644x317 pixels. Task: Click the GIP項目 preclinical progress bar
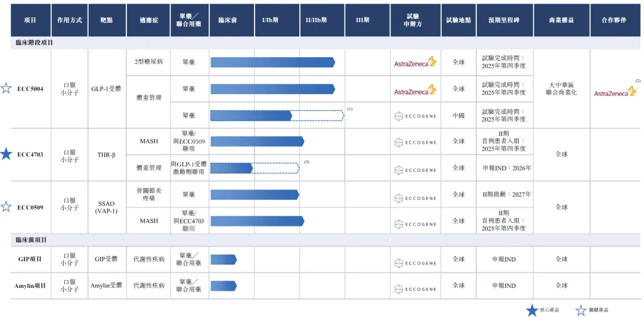coord(223,260)
